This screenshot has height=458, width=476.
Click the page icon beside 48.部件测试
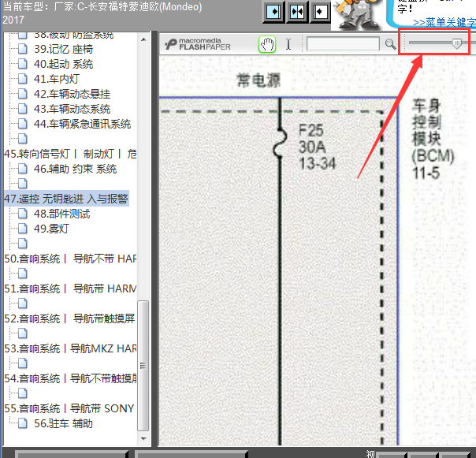[23, 213]
